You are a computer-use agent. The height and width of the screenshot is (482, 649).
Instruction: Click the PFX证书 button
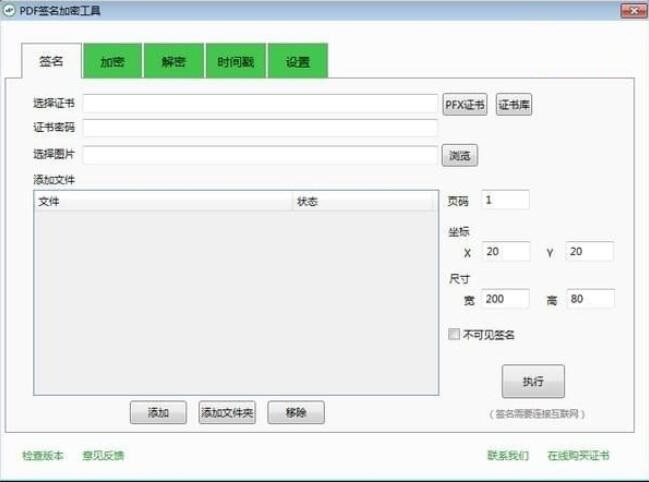[x=465, y=104]
